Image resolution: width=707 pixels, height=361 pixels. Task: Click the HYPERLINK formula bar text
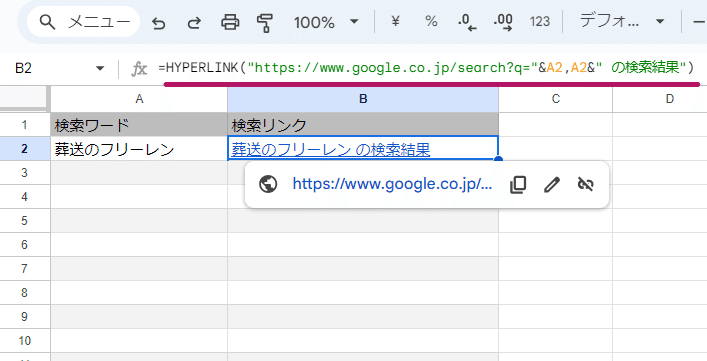tap(426, 68)
